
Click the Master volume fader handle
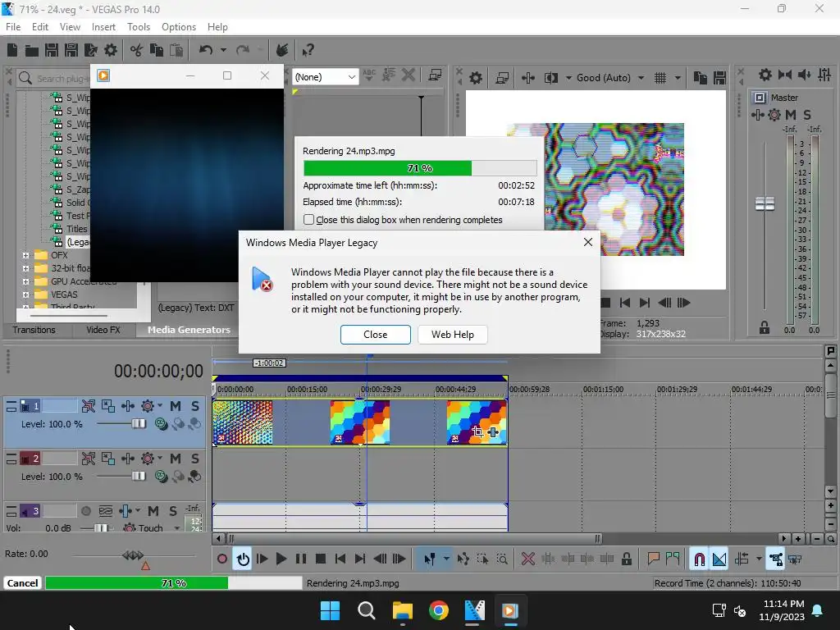[x=765, y=203]
